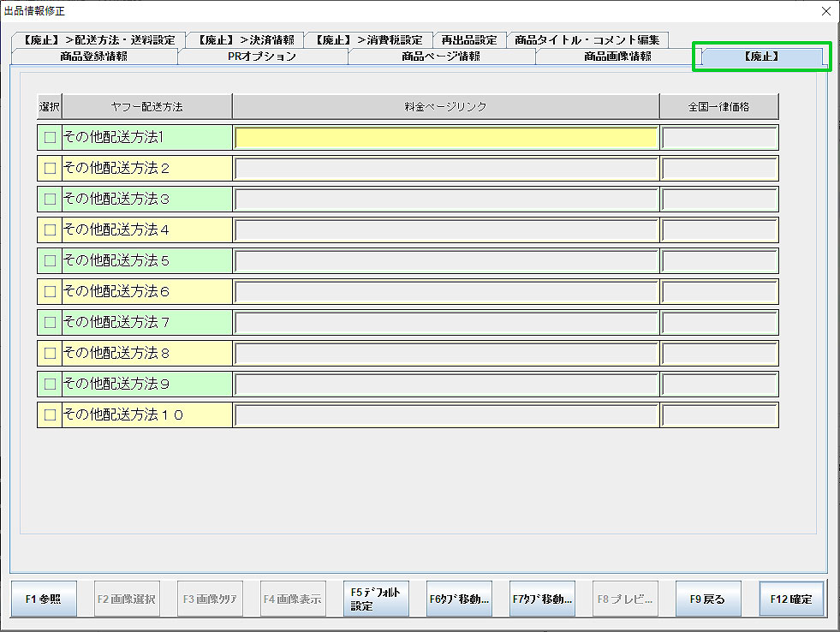
Task: Open the 【廃止】>決済情報 tab
Action: click(245, 40)
